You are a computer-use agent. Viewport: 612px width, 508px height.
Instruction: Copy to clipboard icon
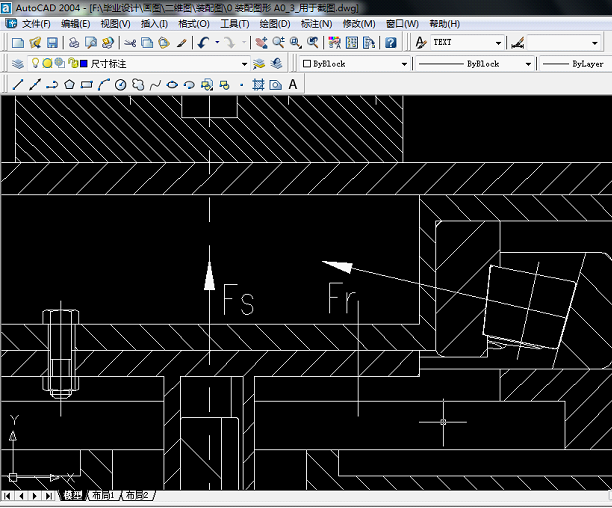(x=147, y=43)
